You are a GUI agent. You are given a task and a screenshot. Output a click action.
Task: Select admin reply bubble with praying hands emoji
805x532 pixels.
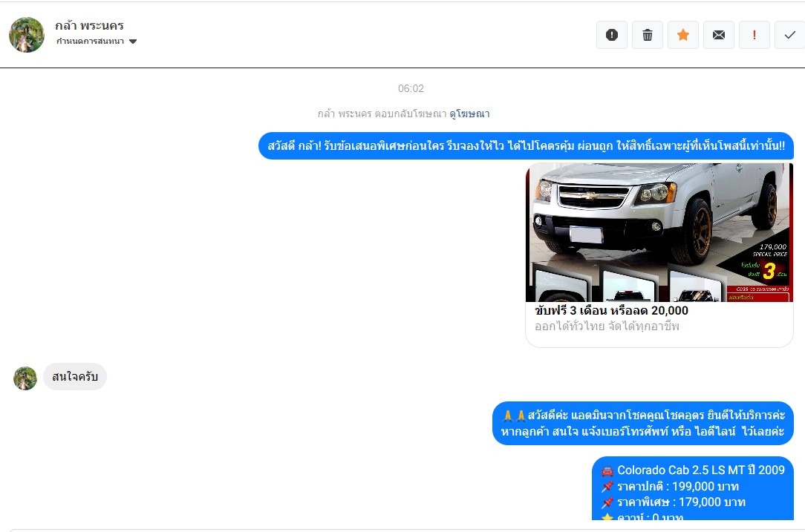(643, 423)
